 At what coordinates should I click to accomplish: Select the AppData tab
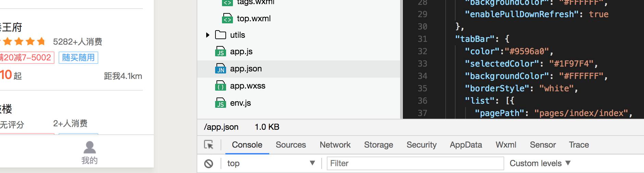coord(466,145)
